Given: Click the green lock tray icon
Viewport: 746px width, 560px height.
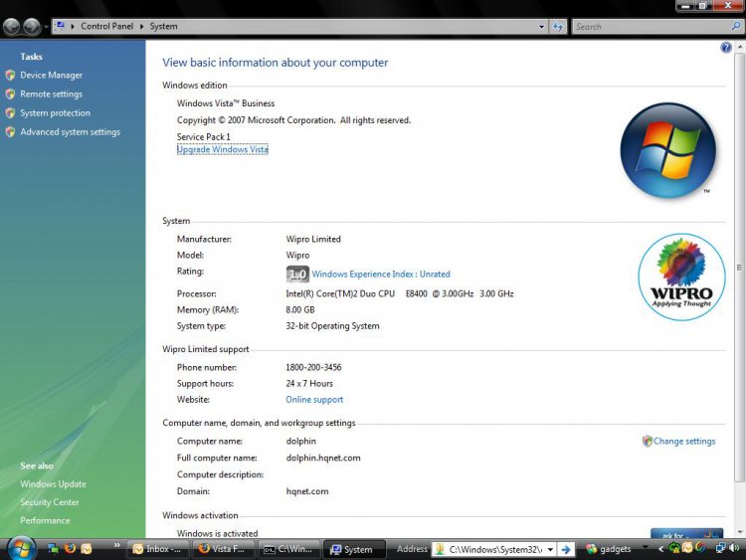Looking at the screenshot, I should click(x=674, y=548).
